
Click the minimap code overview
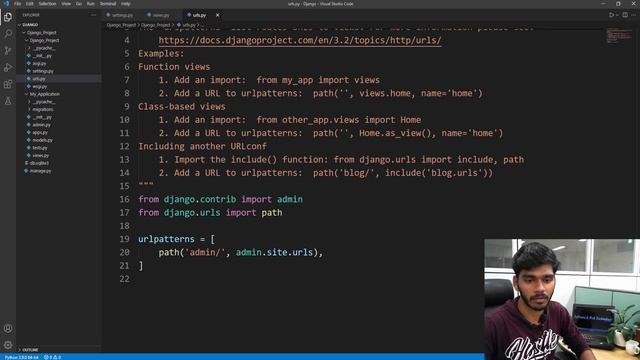[x=619, y=36]
